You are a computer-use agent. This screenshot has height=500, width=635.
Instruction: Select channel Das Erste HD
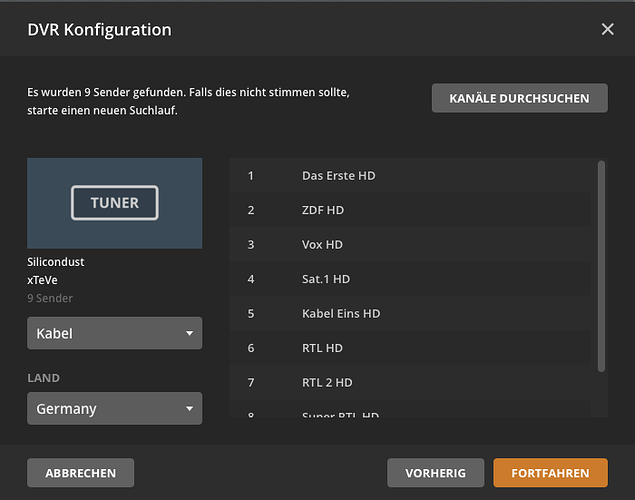click(338, 176)
